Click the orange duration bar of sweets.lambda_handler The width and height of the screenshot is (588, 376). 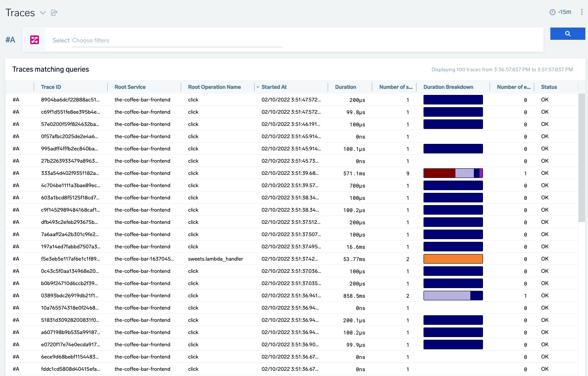pos(453,259)
